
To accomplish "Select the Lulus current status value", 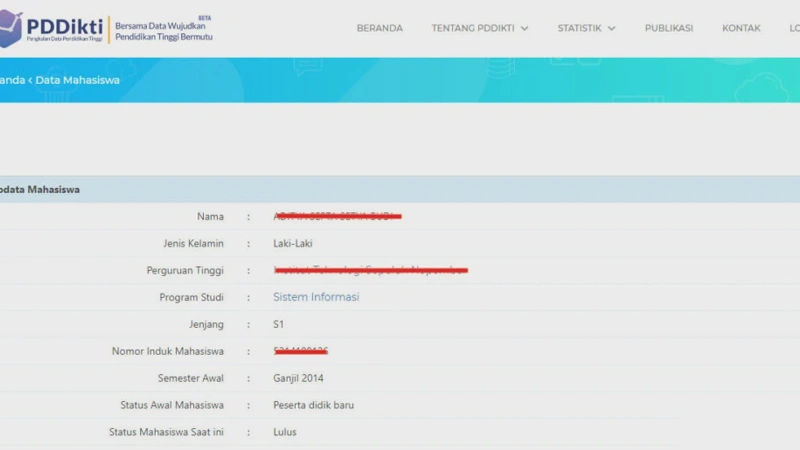I will pos(285,432).
